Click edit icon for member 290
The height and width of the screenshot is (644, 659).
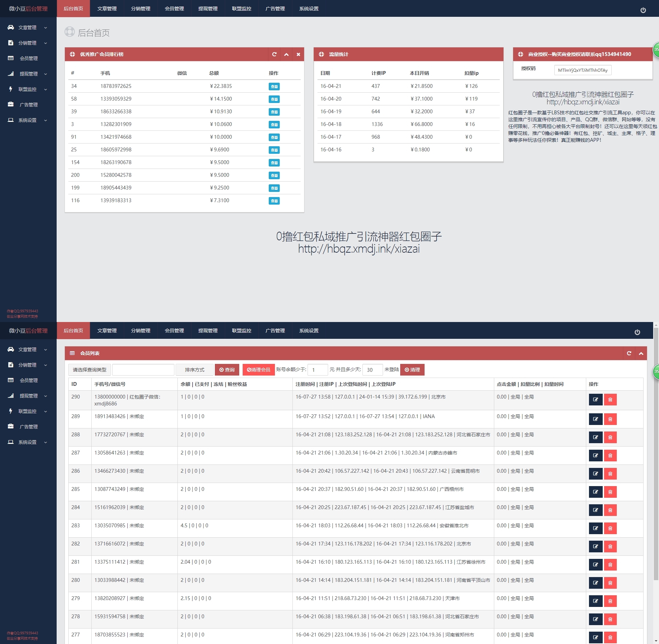tap(596, 400)
